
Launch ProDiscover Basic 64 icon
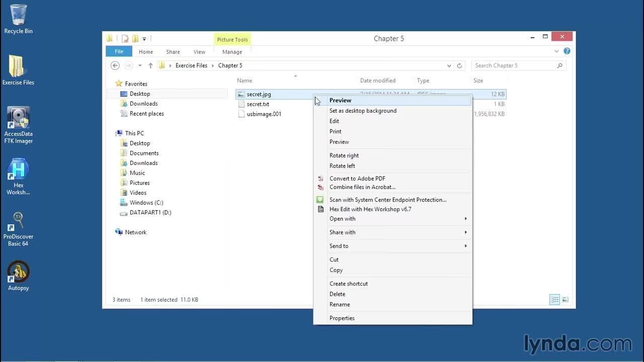coord(19,229)
